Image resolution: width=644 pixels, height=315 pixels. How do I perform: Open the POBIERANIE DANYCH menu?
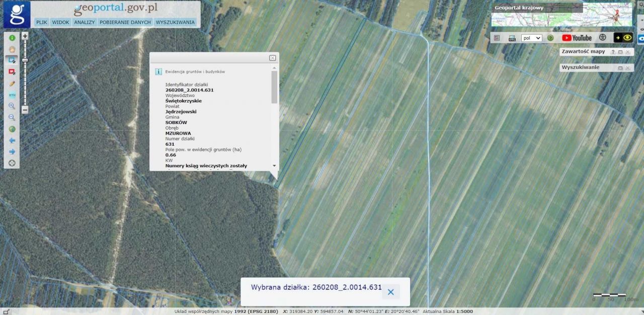coord(125,22)
